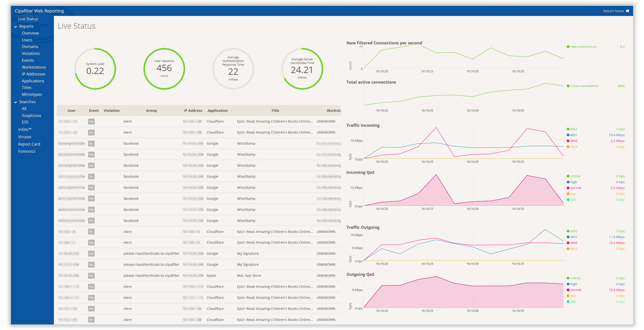
Task: Click the Average Authentication Response Time gauge
Action: pyautogui.click(x=233, y=69)
